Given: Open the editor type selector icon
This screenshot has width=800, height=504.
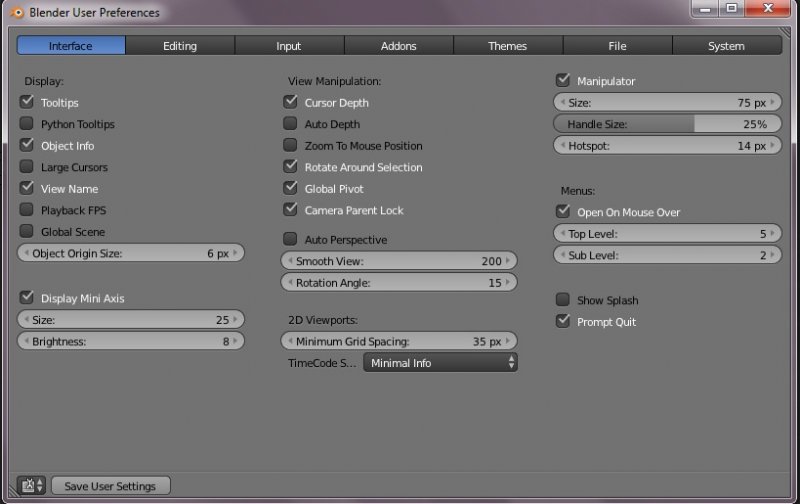Looking at the screenshot, I should click(32, 486).
